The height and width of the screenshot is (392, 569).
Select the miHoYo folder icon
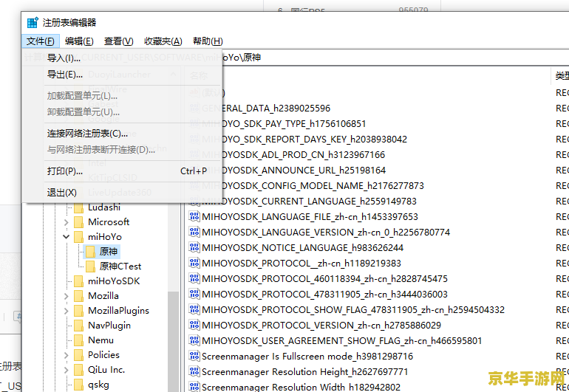click(x=79, y=237)
